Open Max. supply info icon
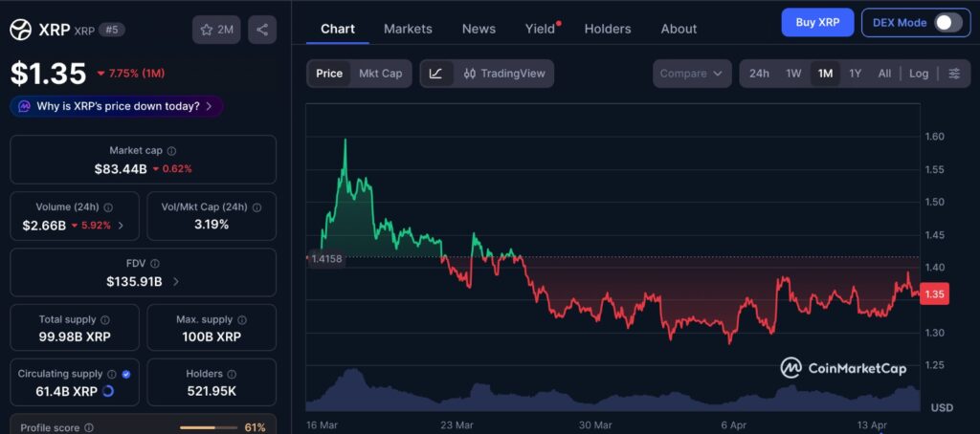Viewport: 980px width, 434px height. 242,319
